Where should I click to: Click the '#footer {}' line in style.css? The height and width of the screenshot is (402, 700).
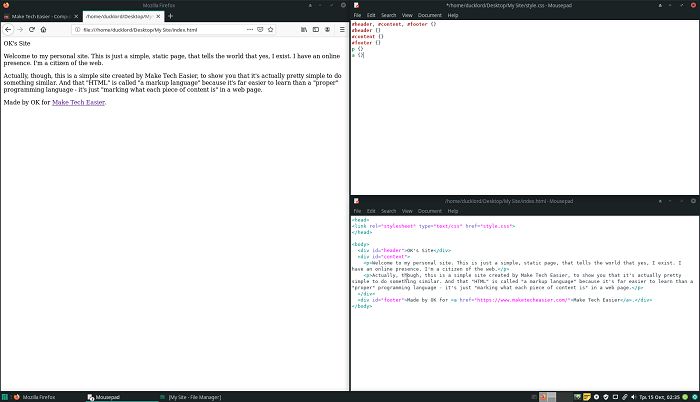366,43
